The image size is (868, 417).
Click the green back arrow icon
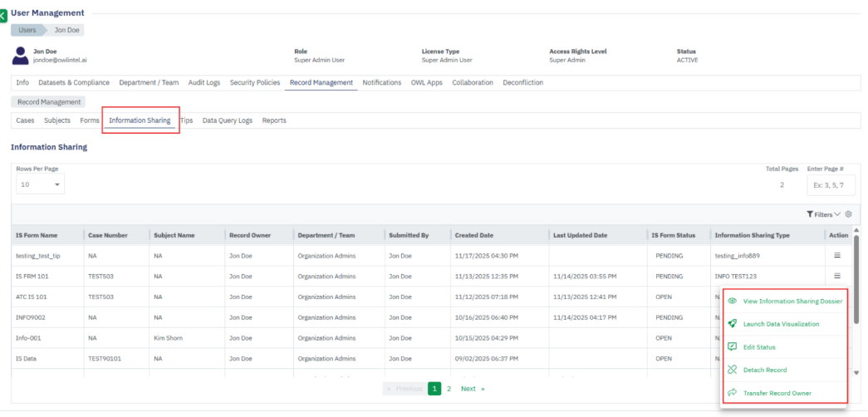pos(3,15)
